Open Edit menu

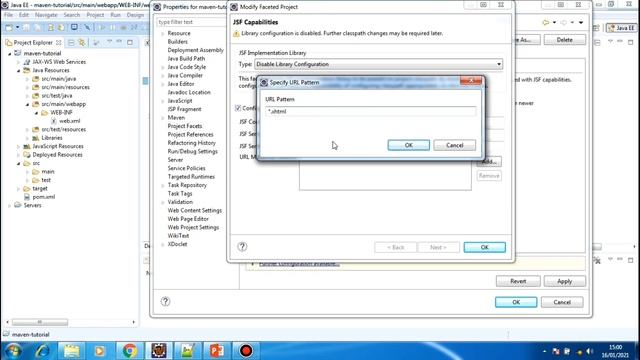pyautogui.click(x=24, y=15)
